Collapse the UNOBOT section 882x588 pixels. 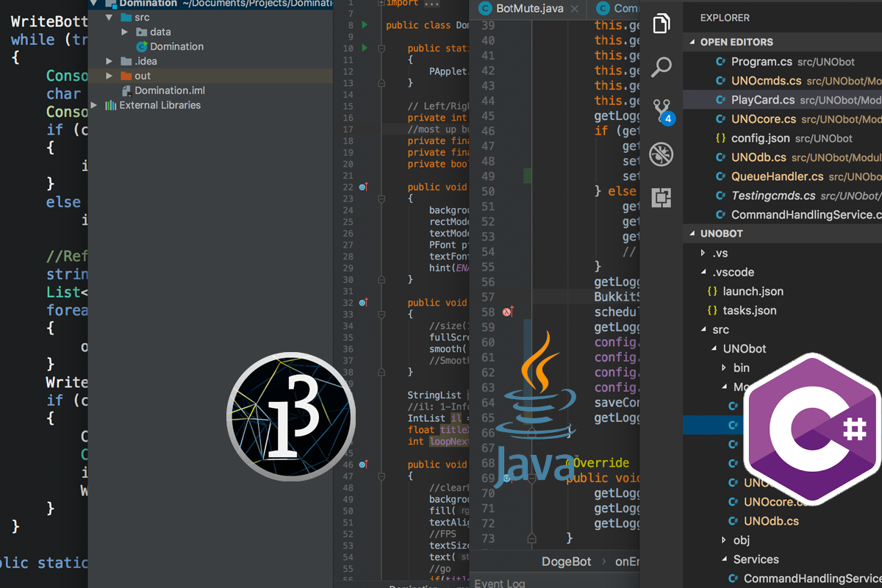[692, 233]
